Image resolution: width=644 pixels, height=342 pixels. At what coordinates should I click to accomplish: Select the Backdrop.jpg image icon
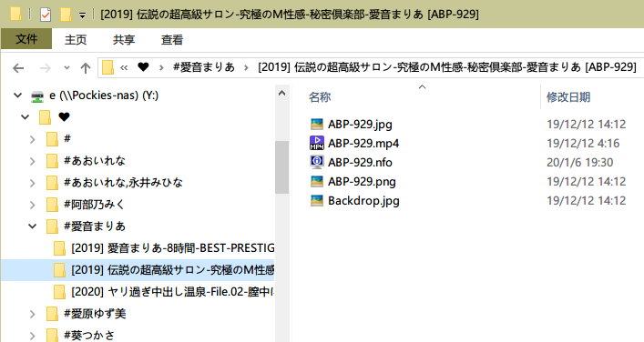[317, 200]
